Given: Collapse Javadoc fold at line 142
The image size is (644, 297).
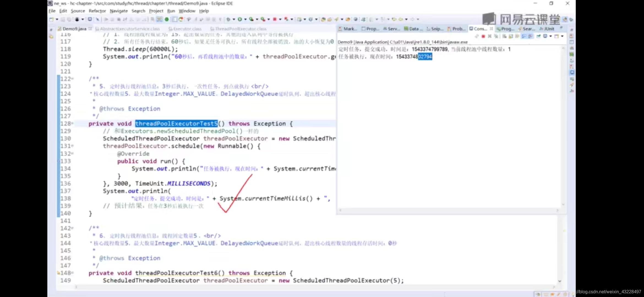Looking at the screenshot, I should point(73,228).
